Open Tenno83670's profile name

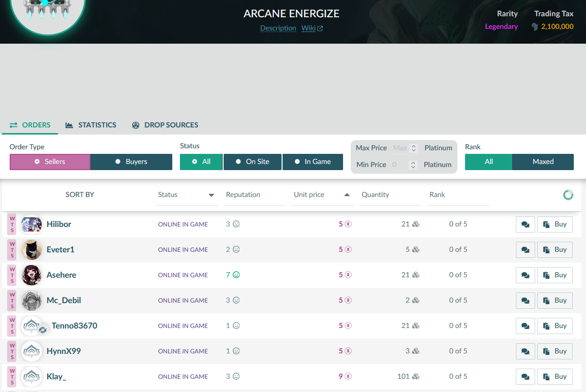click(74, 325)
